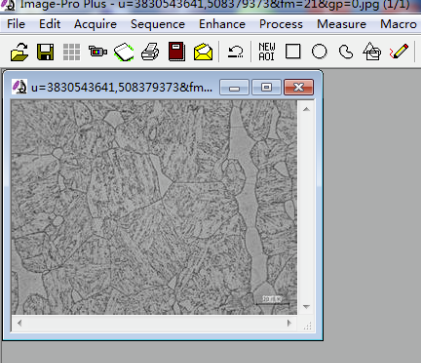Open the Enhance menu
Viewport: 421px width, 363px height.
pos(222,24)
